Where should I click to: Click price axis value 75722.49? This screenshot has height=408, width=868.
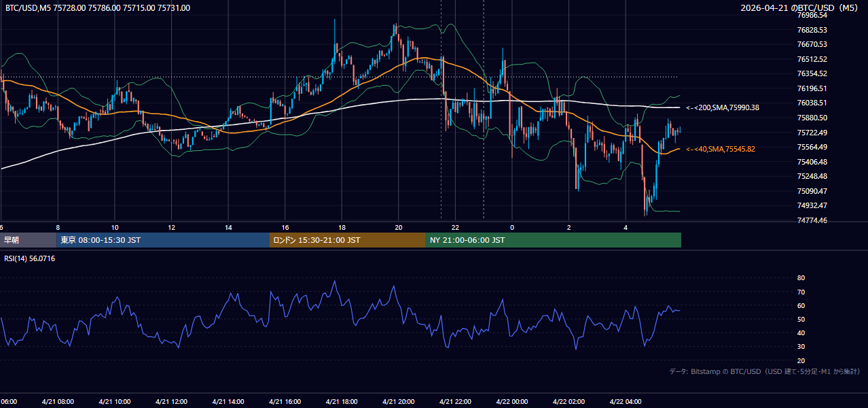tap(812, 133)
